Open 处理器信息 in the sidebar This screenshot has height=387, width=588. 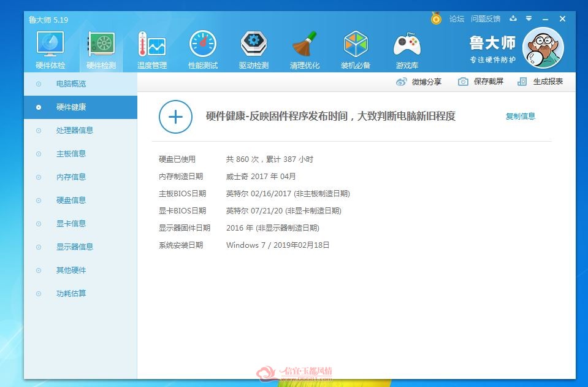pos(80,131)
